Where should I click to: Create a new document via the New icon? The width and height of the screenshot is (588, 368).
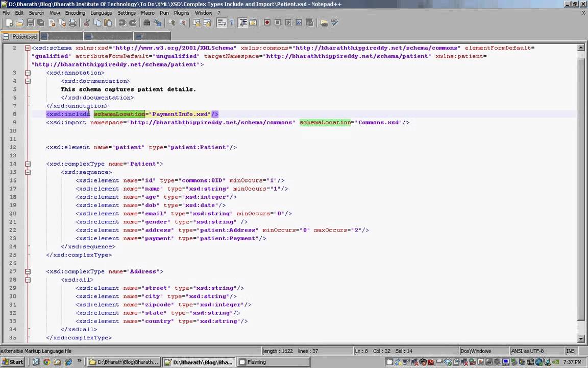pos(9,23)
